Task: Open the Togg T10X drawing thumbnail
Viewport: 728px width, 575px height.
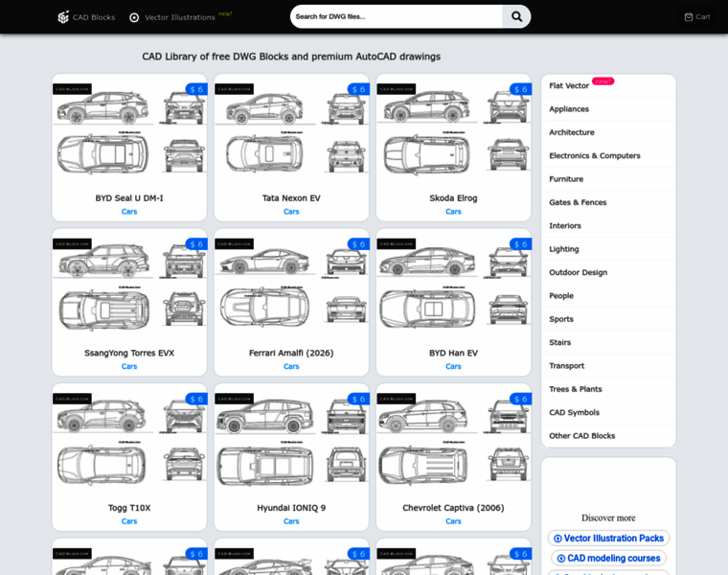Action: (x=129, y=440)
